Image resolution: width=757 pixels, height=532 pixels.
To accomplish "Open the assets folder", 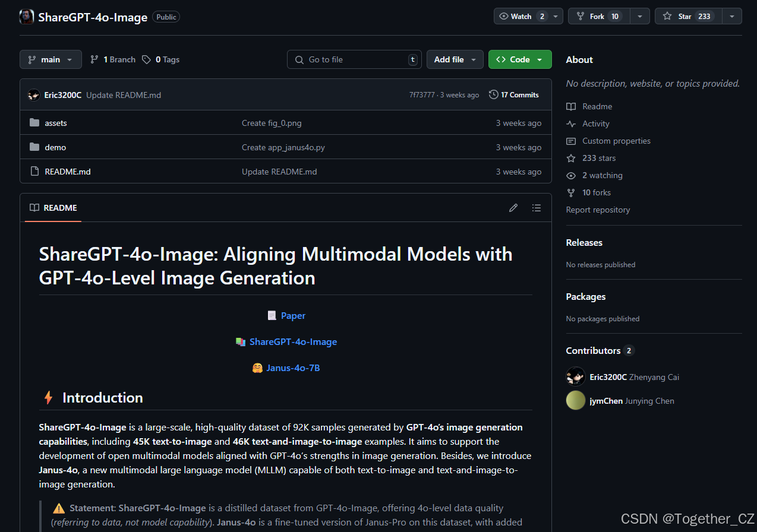I will 56,123.
